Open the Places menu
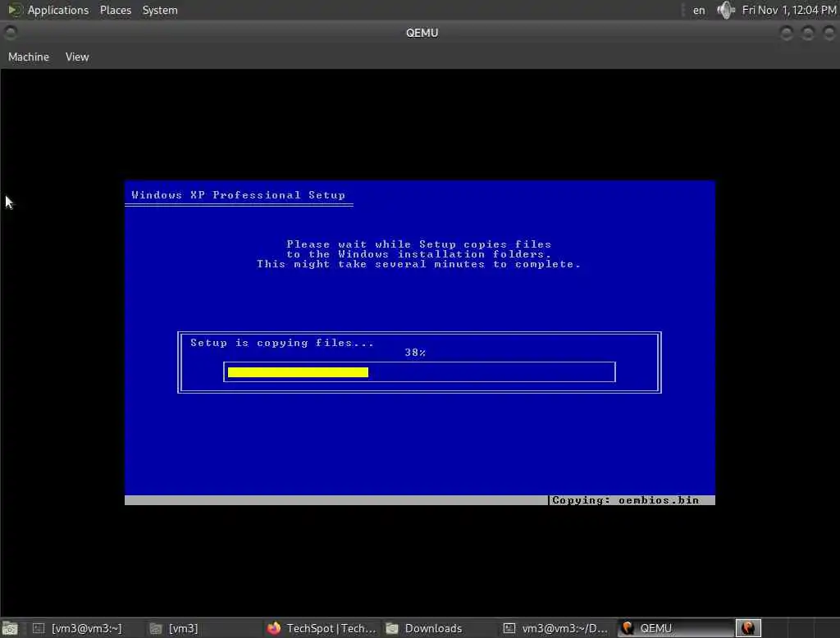Image resolution: width=840 pixels, height=638 pixels. (x=115, y=10)
